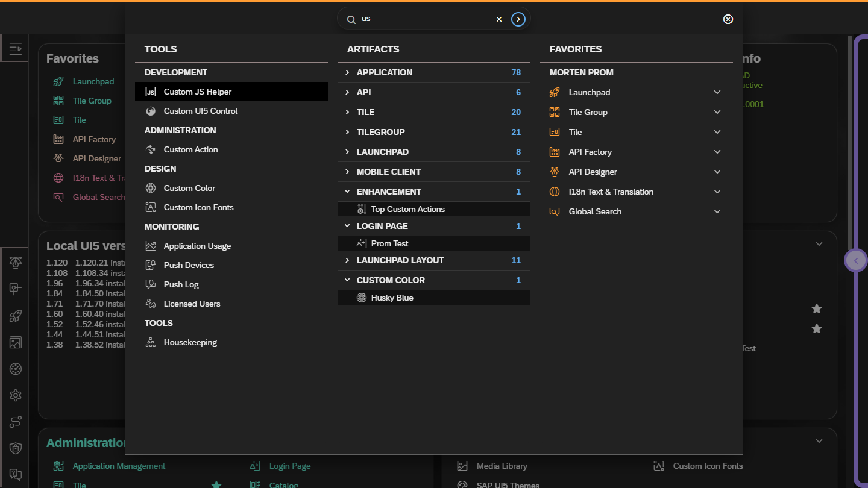Select Husky Blue custom color result
The width and height of the screenshot is (868, 488).
[x=392, y=298]
